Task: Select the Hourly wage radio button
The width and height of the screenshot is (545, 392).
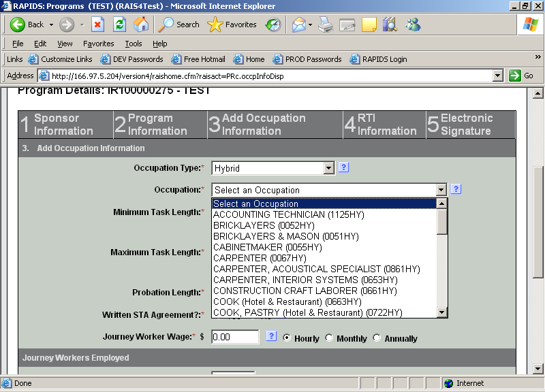Action: coord(286,338)
